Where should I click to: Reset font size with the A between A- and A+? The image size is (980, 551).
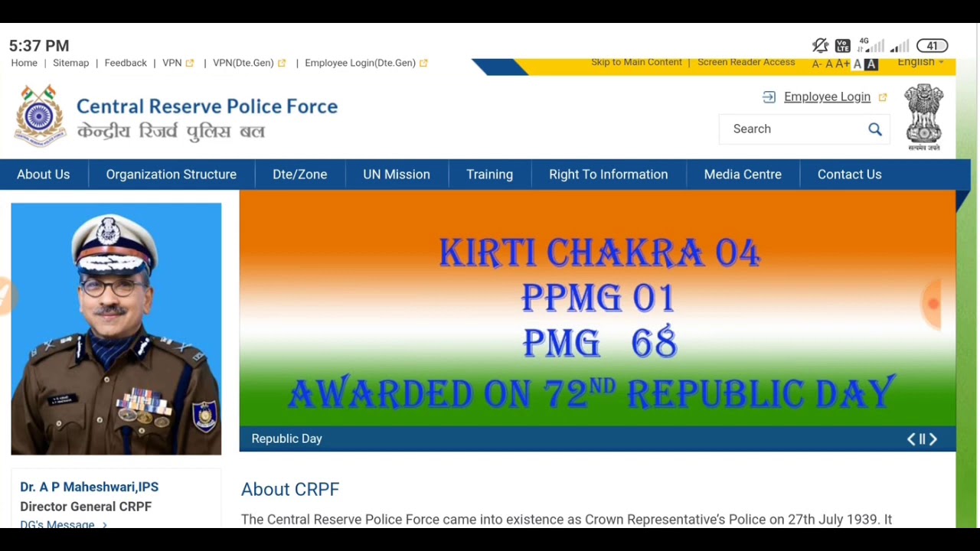(829, 64)
